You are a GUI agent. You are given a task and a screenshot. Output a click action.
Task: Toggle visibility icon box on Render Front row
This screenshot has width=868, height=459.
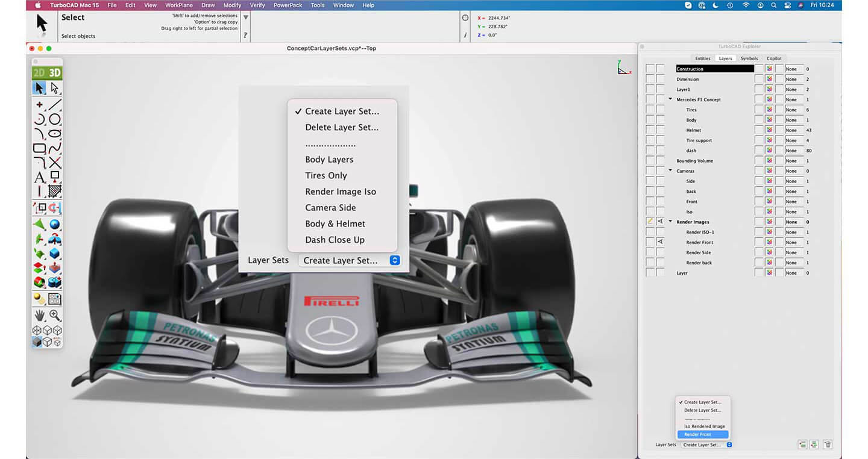[x=660, y=242]
